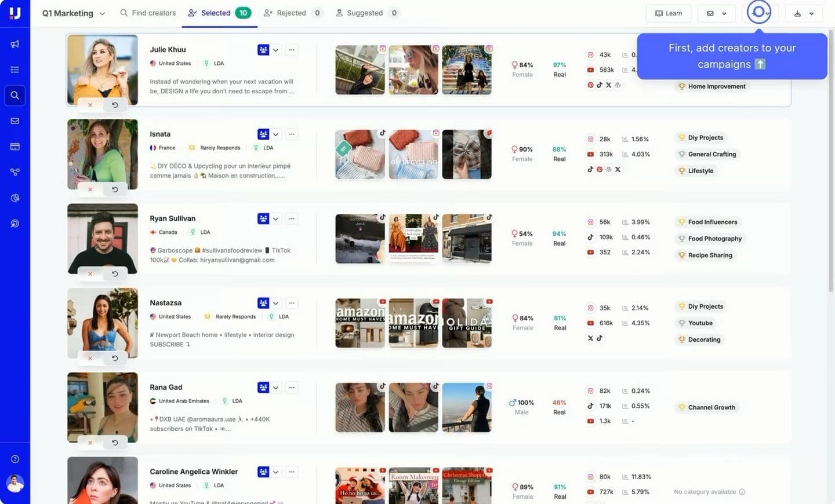Open more options for Rana Gad

coord(292,388)
